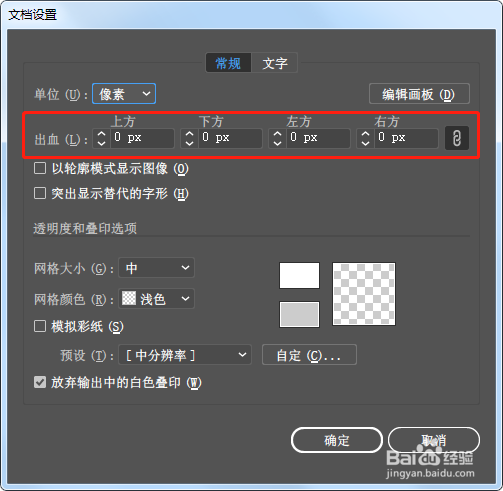503x491 pixels.
Task: Decrease the right bleed value arrow
Action: [x=365, y=144]
